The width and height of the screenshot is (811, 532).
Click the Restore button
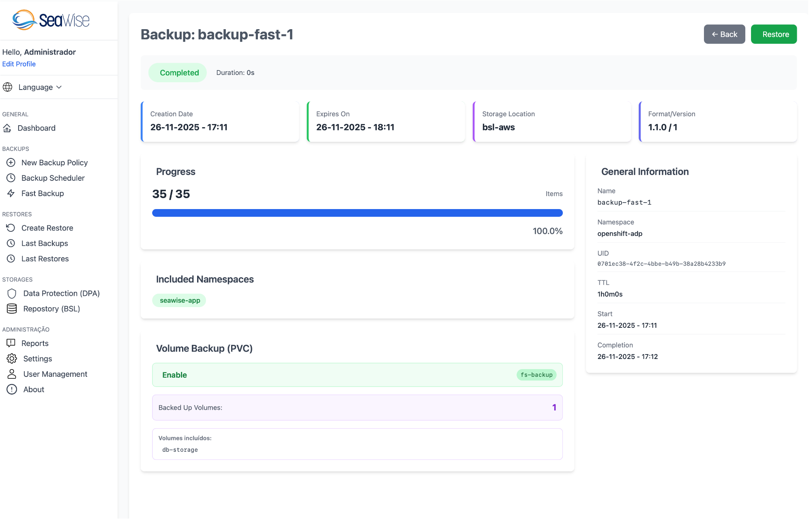click(x=774, y=34)
